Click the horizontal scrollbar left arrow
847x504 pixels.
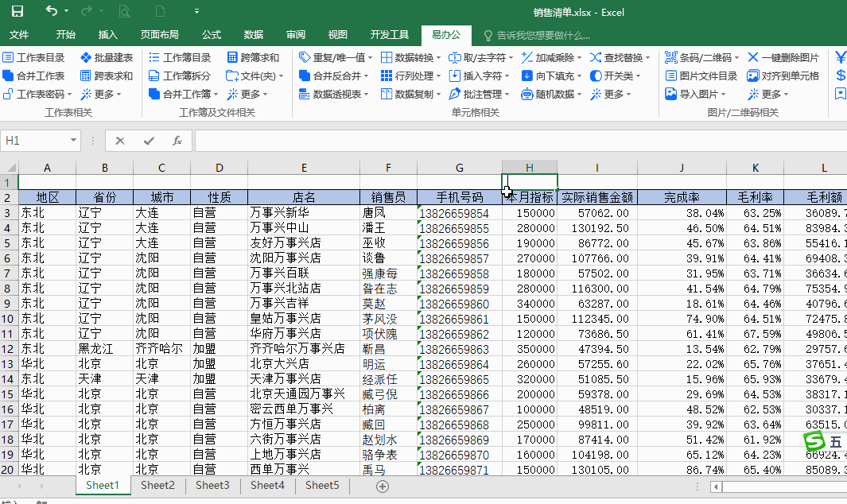[716, 487]
